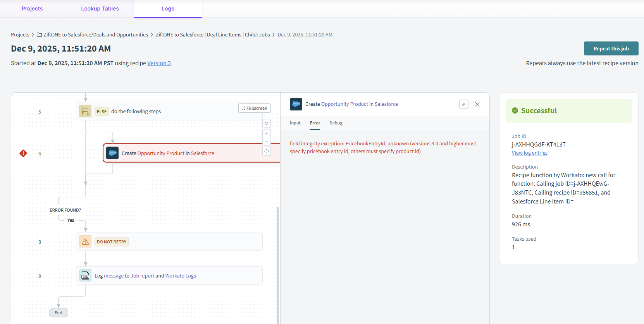The height and width of the screenshot is (324, 644).
Task: Zoom in on the recipe canvas
Action: (x=267, y=133)
